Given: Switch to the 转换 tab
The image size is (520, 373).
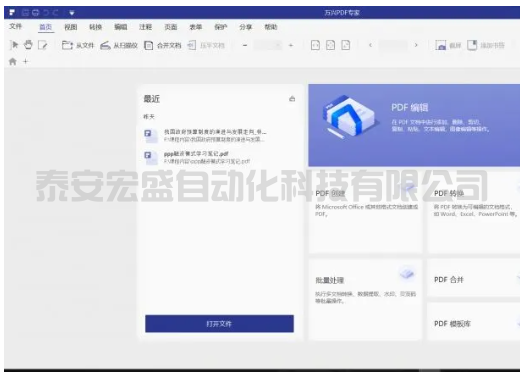Looking at the screenshot, I should (x=95, y=27).
